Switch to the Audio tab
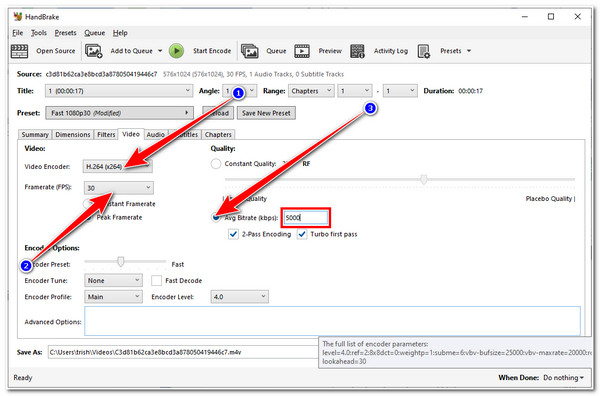The image size is (600, 396). 155,135
